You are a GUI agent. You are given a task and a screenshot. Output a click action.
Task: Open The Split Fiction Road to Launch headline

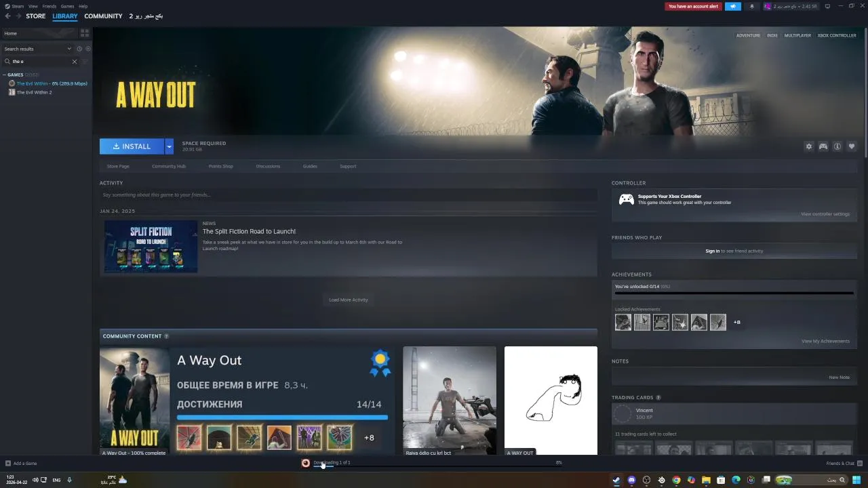[249, 231]
